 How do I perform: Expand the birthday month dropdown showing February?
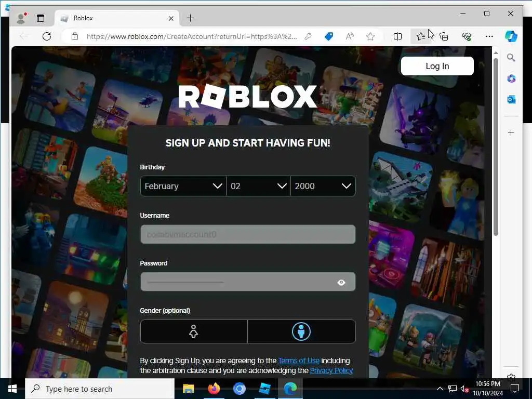click(x=183, y=186)
